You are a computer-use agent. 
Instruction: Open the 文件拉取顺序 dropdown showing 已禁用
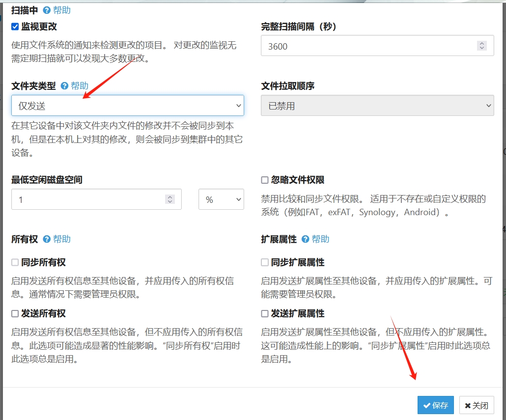click(377, 105)
